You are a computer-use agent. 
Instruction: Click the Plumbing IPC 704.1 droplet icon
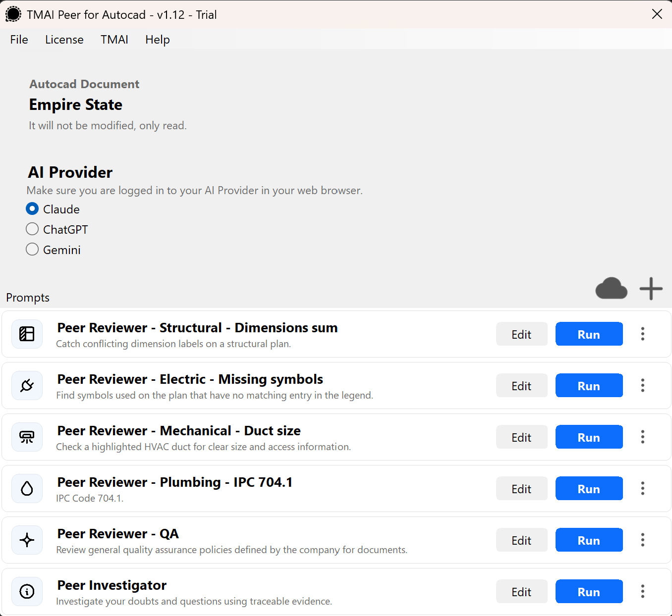(27, 488)
